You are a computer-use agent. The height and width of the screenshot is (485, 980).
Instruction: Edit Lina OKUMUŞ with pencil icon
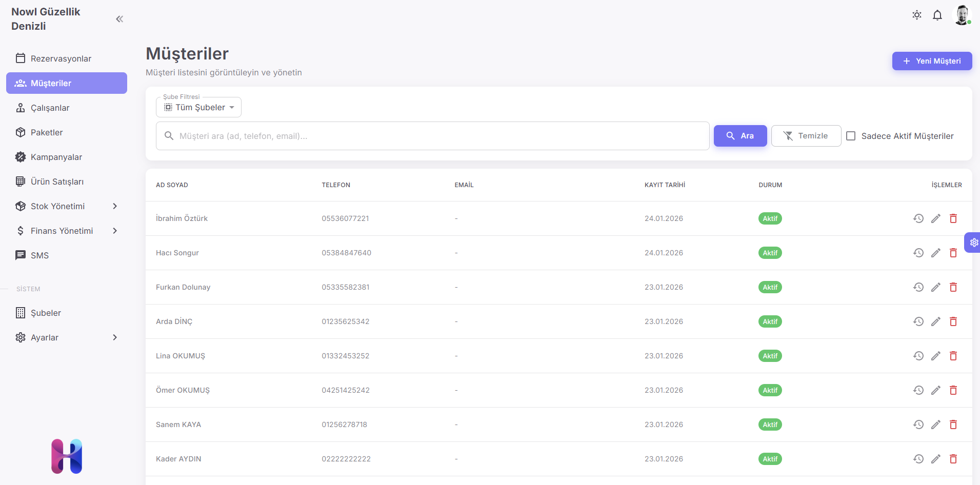[x=935, y=356]
